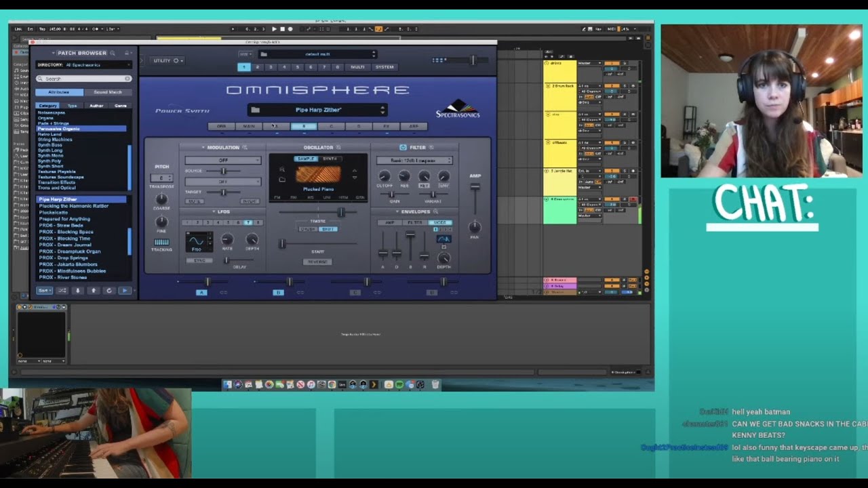Collapse the MODULATION section triangle

point(203,147)
